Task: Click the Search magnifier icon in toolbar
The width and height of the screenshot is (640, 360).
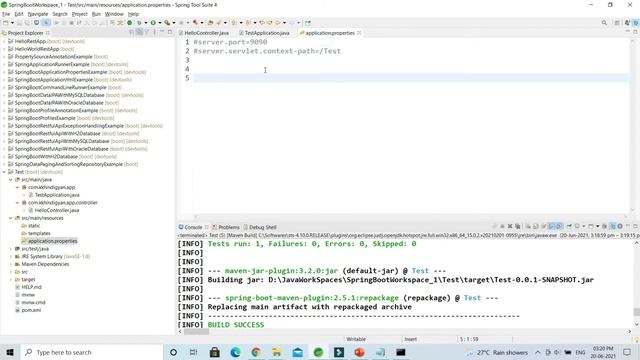Action: (x=604, y=23)
